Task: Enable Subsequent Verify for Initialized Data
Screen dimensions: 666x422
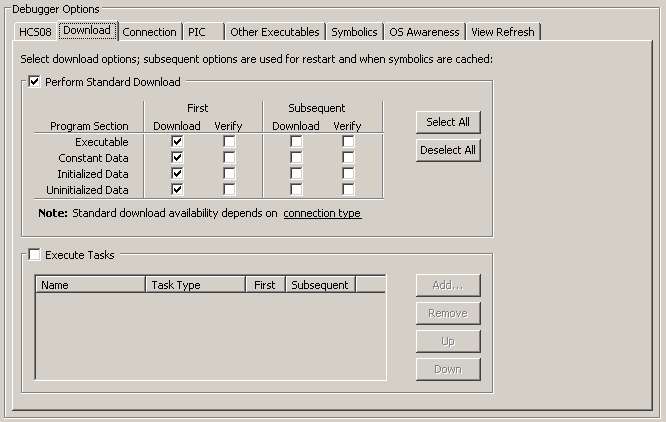Action: 348,174
